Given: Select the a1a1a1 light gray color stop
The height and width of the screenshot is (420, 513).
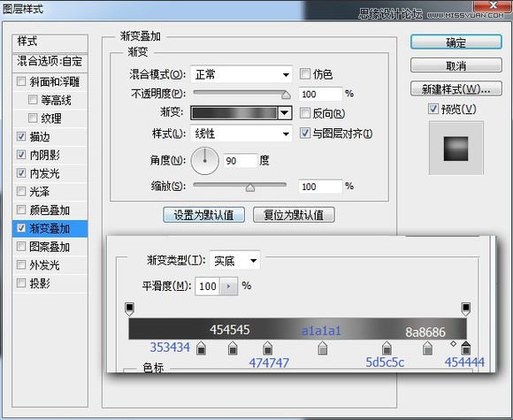Looking at the screenshot, I should click(x=323, y=348).
